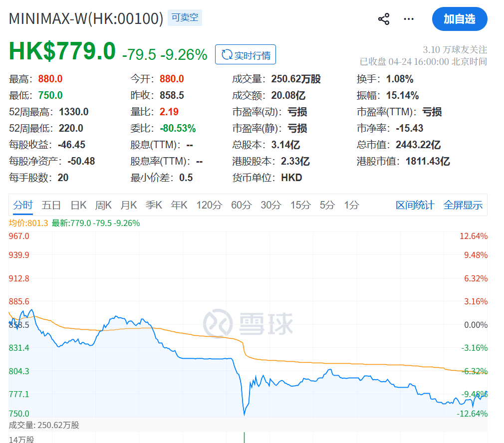Image resolution: width=504 pixels, height=443 pixels.
Task: Select the 周K chart tab
Action: pyautogui.click(x=104, y=205)
